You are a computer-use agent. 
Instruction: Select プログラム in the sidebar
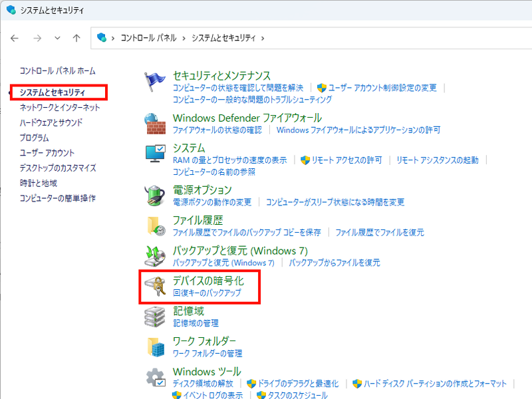(x=35, y=138)
